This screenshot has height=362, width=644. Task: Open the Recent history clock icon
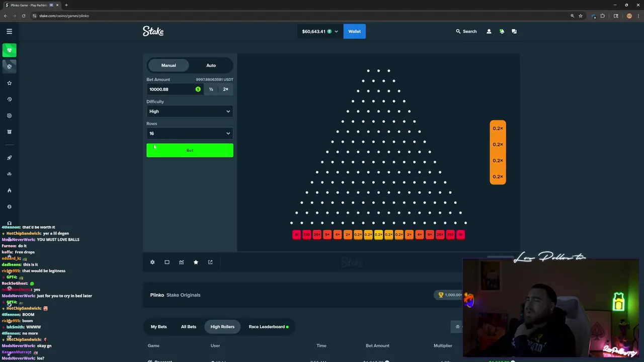[9, 99]
